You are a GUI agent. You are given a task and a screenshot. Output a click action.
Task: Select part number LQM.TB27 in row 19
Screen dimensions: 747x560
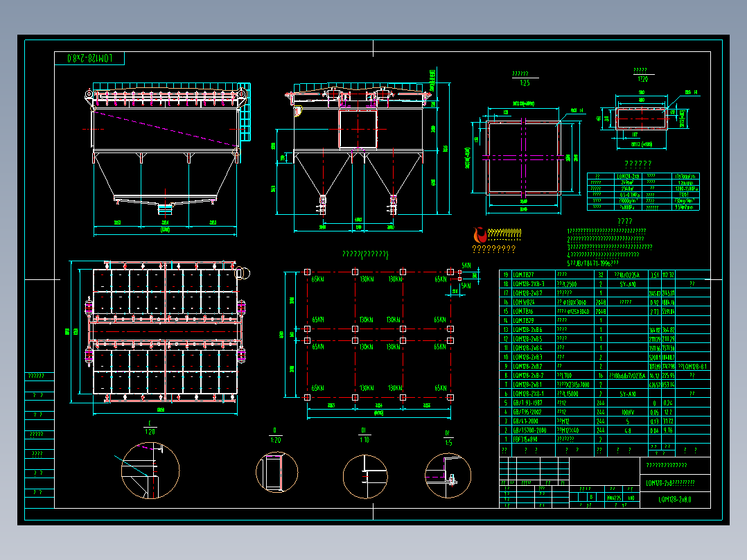point(523,275)
